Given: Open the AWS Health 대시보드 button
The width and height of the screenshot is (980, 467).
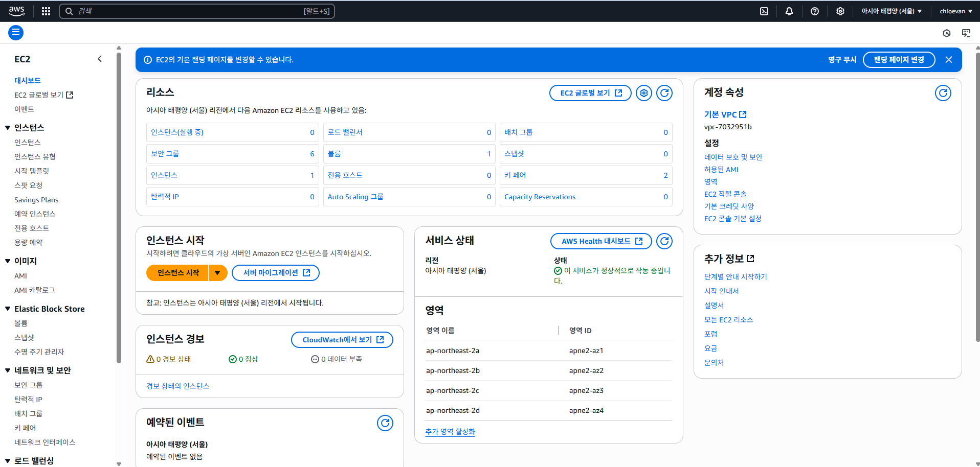Looking at the screenshot, I should coord(601,241).
